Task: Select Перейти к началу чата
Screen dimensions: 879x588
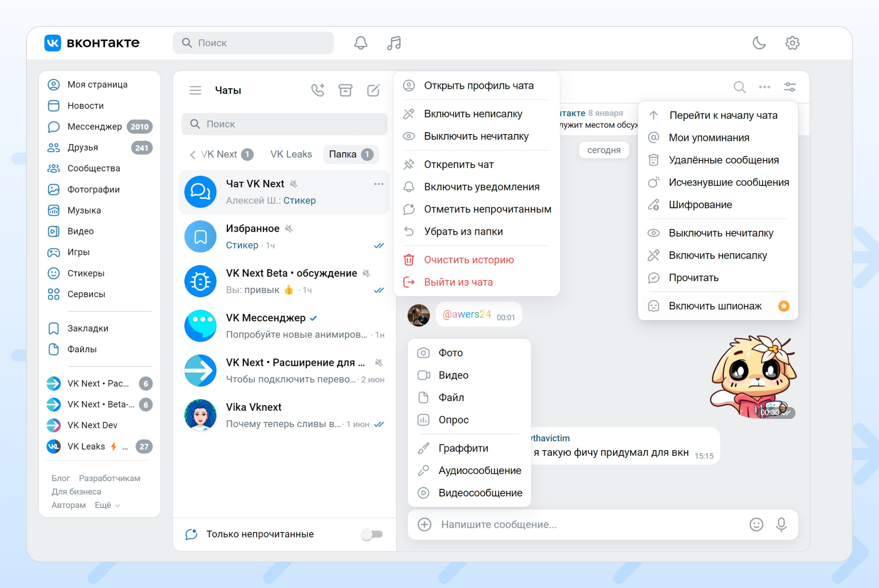Action: (x=718, y=115)
